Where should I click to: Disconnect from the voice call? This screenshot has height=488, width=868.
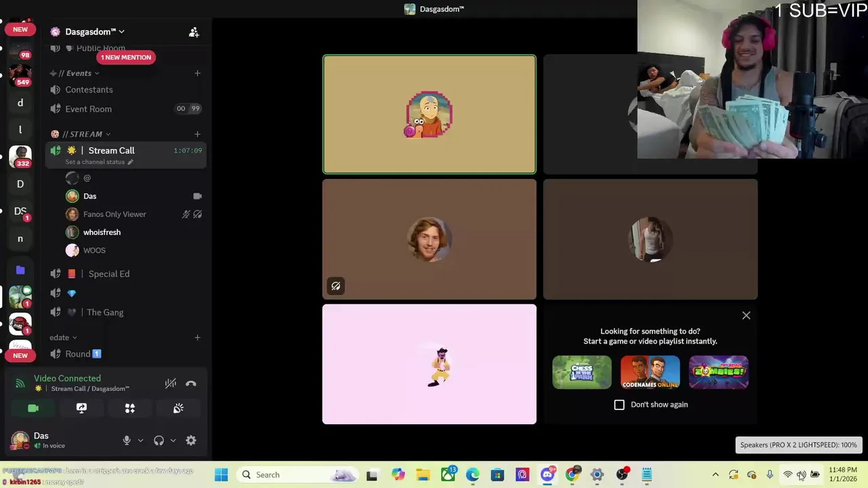click(x=191, y=384)
